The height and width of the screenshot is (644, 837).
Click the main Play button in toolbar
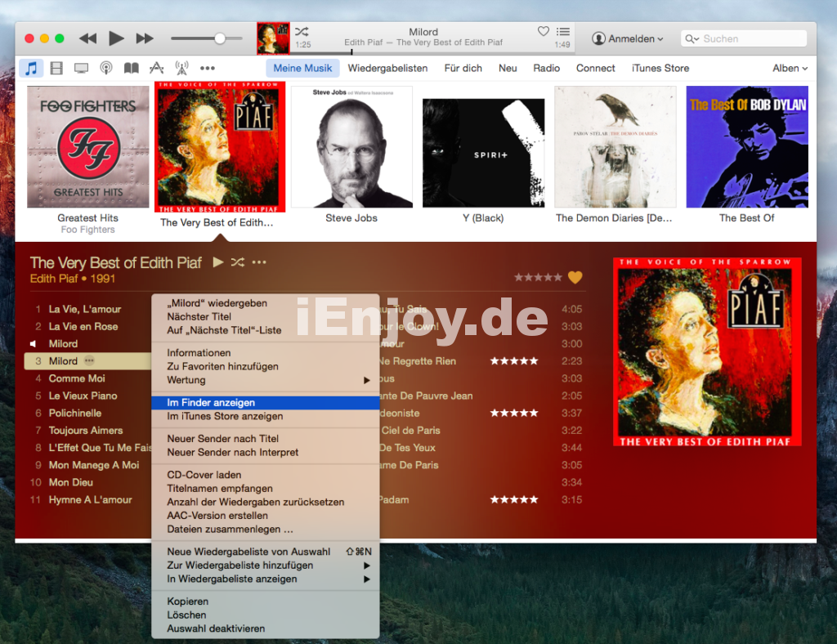click(116, 38)
